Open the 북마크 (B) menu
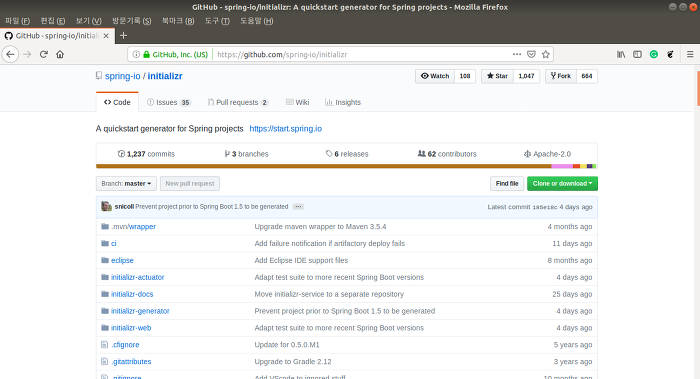Viewport: 700px width, 379px height. [x=178, y=21]
